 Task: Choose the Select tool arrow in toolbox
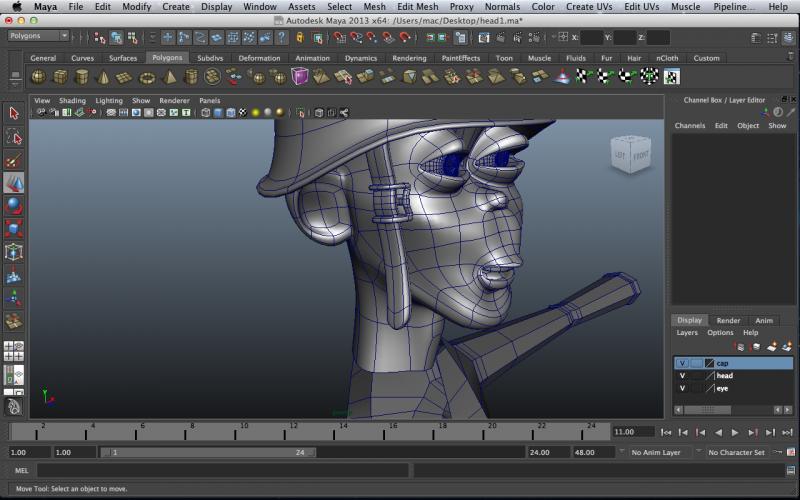(x=14, y=114)
